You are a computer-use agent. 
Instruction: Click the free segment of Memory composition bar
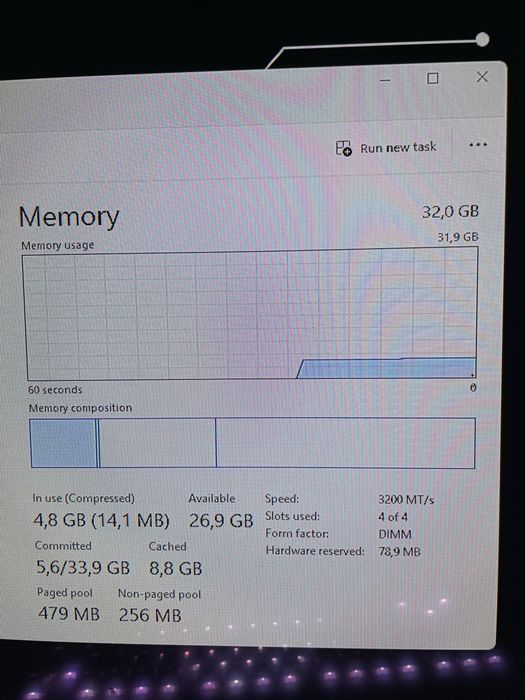[x=346, y=443]
